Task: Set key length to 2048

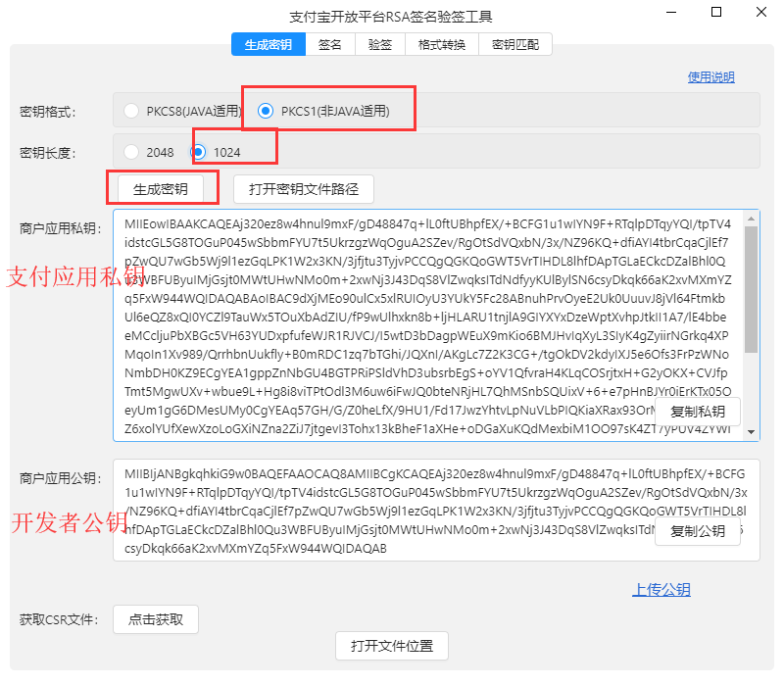Action: (x=131, y=152)
